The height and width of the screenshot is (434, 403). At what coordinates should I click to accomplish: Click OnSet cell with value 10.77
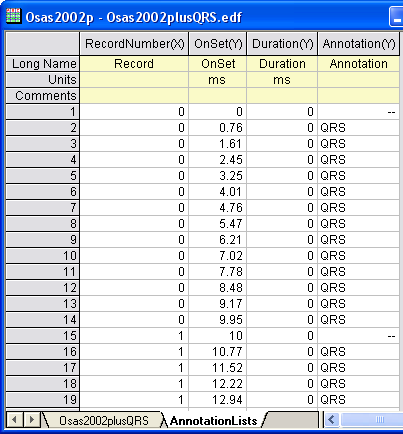(x=218, y=352)
